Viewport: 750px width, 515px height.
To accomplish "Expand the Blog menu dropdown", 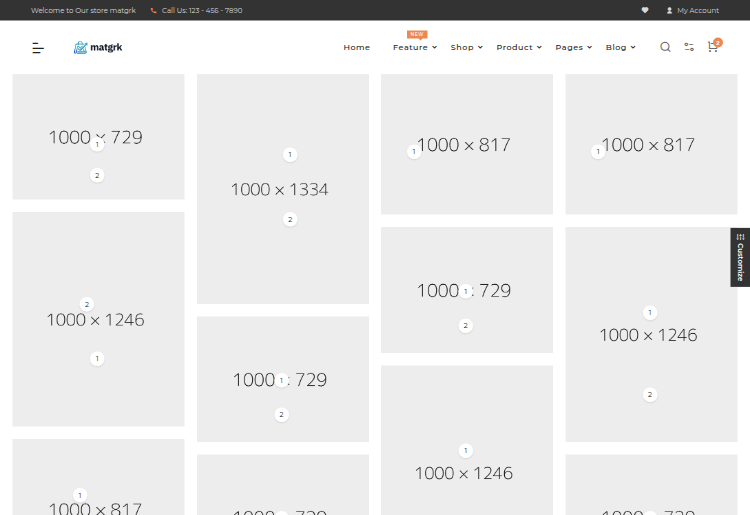I will tap(620, 47).
